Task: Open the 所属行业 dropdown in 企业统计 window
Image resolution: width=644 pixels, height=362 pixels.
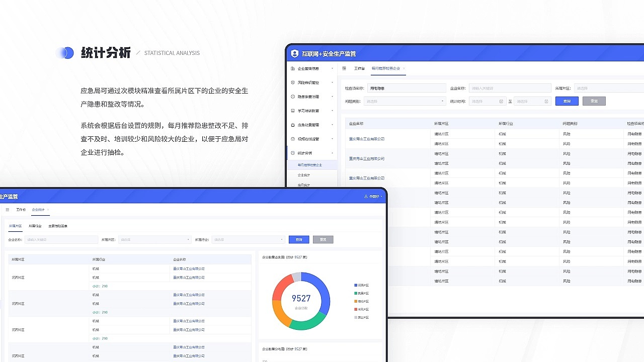Action: pyautogui.click(x=248, y=240)
